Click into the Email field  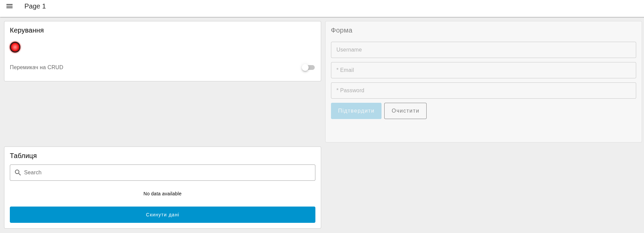click(483, 70)
